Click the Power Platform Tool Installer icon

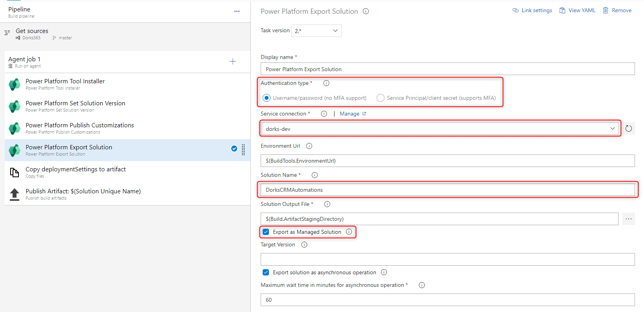click(15, 84)
